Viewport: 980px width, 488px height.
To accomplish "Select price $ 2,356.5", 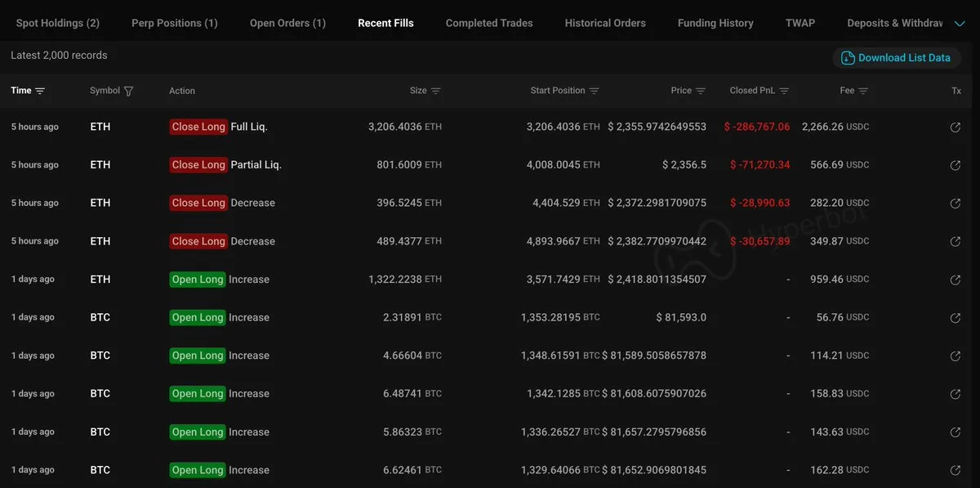I will [684, 165].
